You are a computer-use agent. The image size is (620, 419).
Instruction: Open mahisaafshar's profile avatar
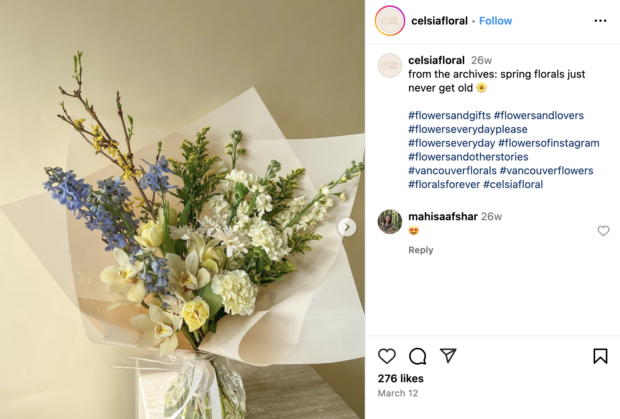click(x=390, y=222)
